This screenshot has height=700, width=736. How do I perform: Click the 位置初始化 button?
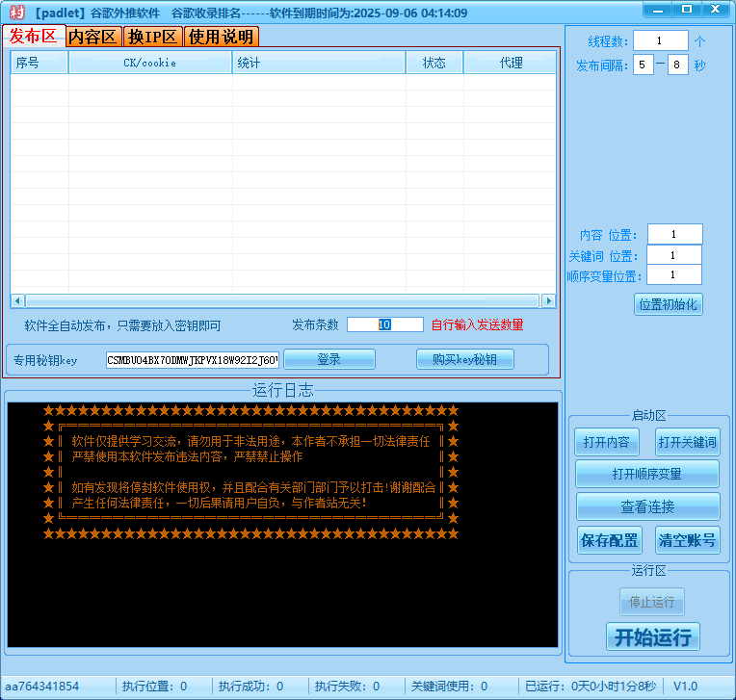coord(668,305)
